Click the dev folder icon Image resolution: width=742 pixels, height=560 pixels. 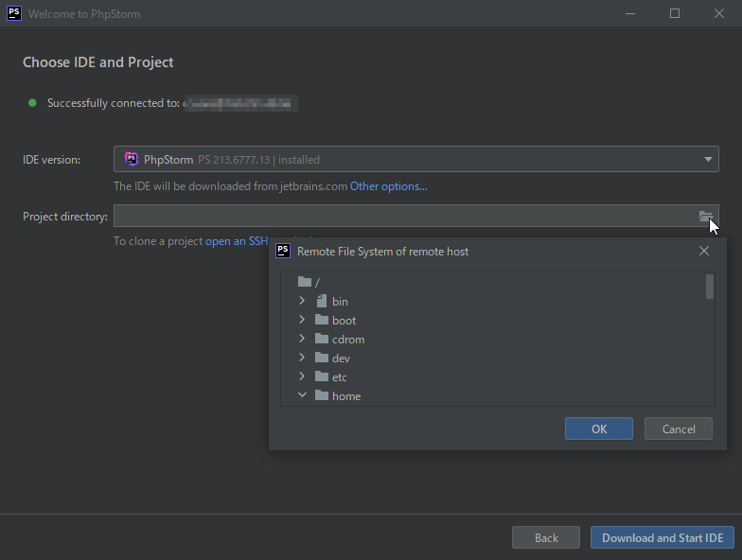click(x=322, y=359)
